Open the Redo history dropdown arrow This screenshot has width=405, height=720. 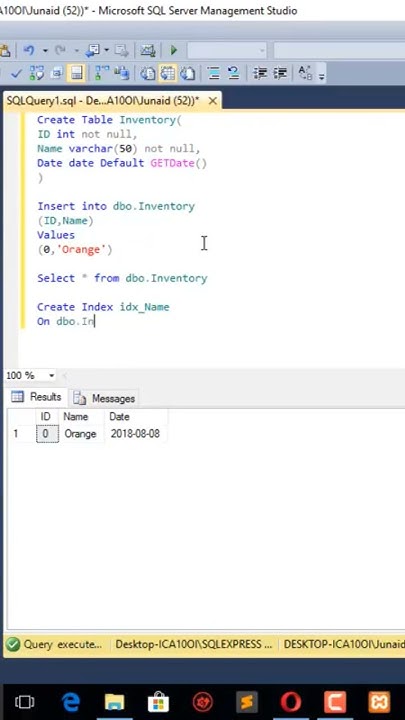tap(75, 50)
